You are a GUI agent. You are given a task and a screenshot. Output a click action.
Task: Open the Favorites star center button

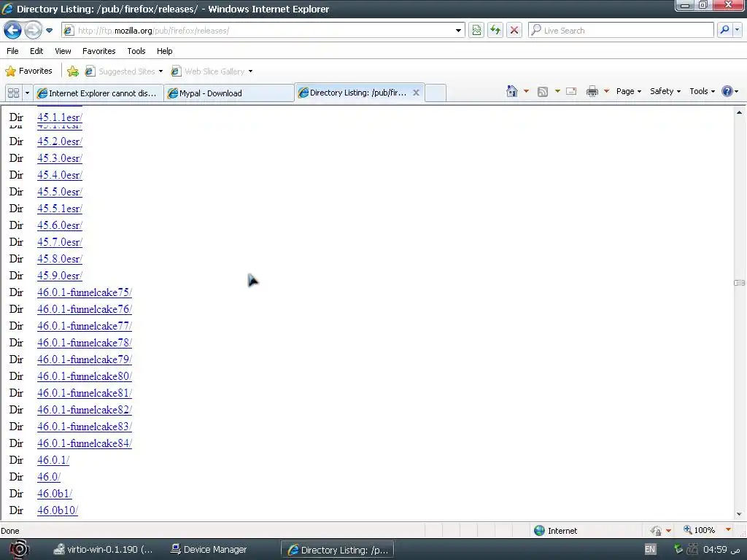pyautogui.click(x=28, y=71)
